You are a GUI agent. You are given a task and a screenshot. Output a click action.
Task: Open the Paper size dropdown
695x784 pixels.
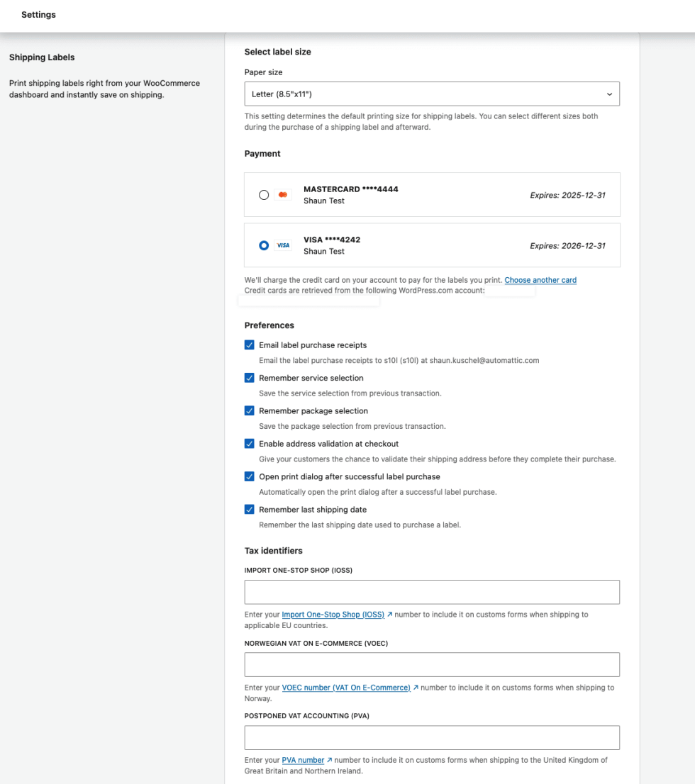432,94
